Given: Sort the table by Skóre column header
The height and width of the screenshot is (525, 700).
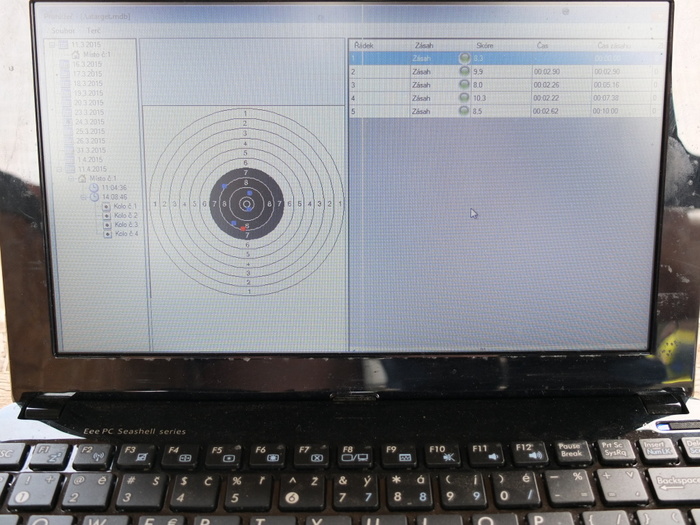Looking at the screenshot, I should click(485, 46).
